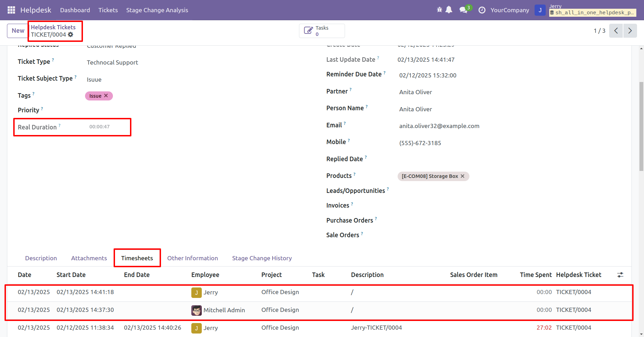Click the blue J user avatar
This screenshot has height=337, width=644.
tap(540, 10)
